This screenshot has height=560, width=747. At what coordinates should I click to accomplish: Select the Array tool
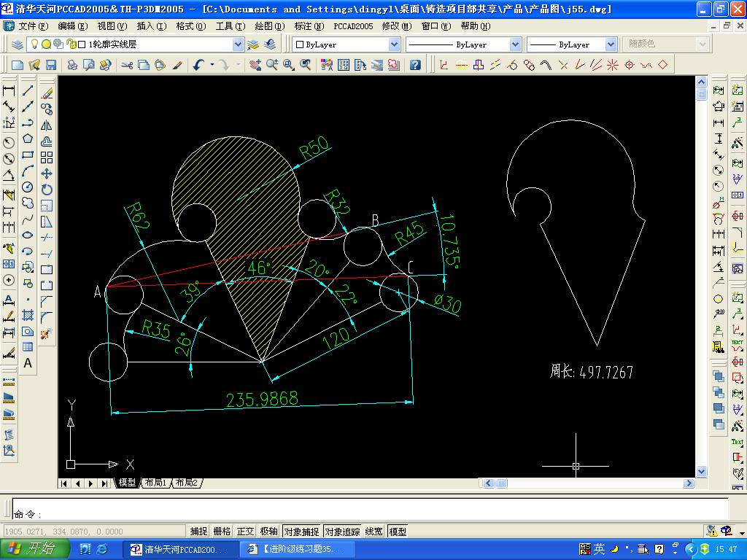[x=47, y=157]
